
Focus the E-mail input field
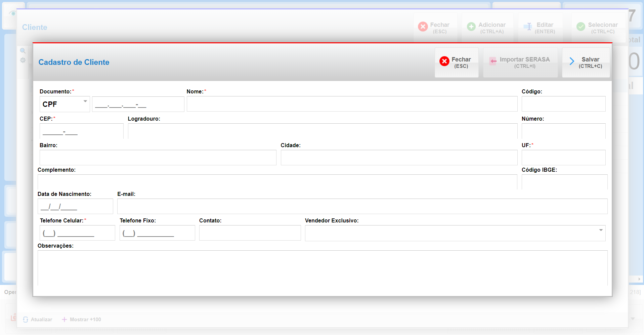click(x=362, y=206)
